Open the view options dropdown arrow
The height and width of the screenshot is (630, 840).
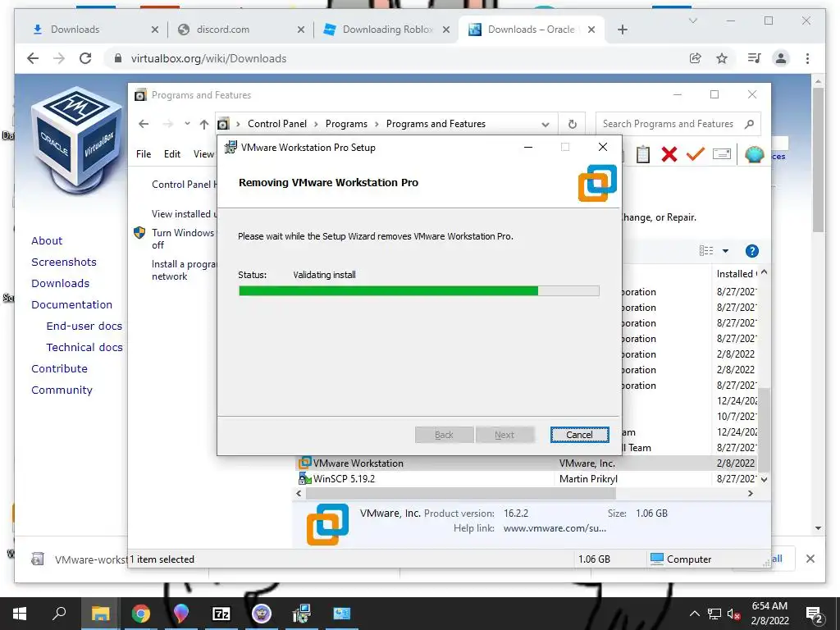pos(725,251)
